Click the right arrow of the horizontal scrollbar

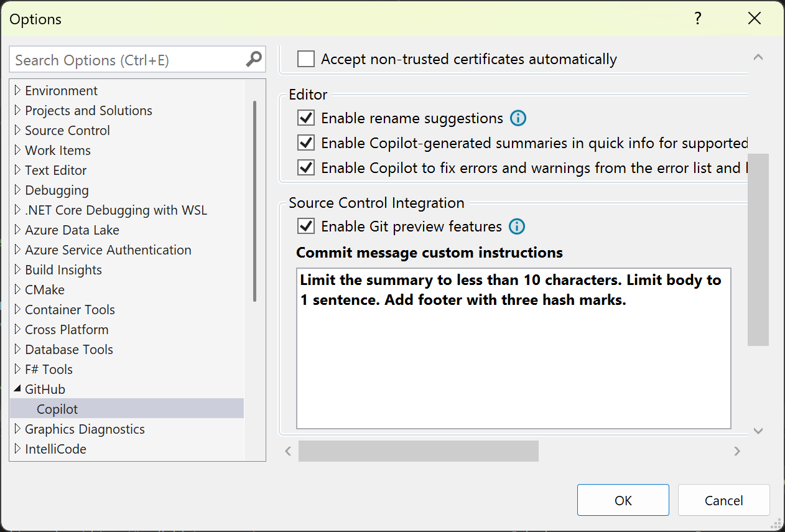[x=737, y=450]
